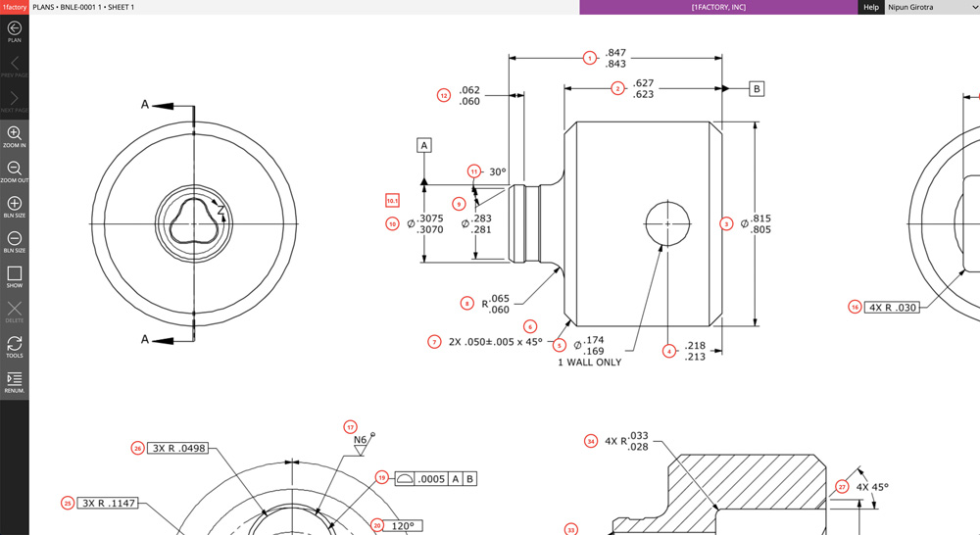Select balloon 3 on diameter .815

pos(725,223)
